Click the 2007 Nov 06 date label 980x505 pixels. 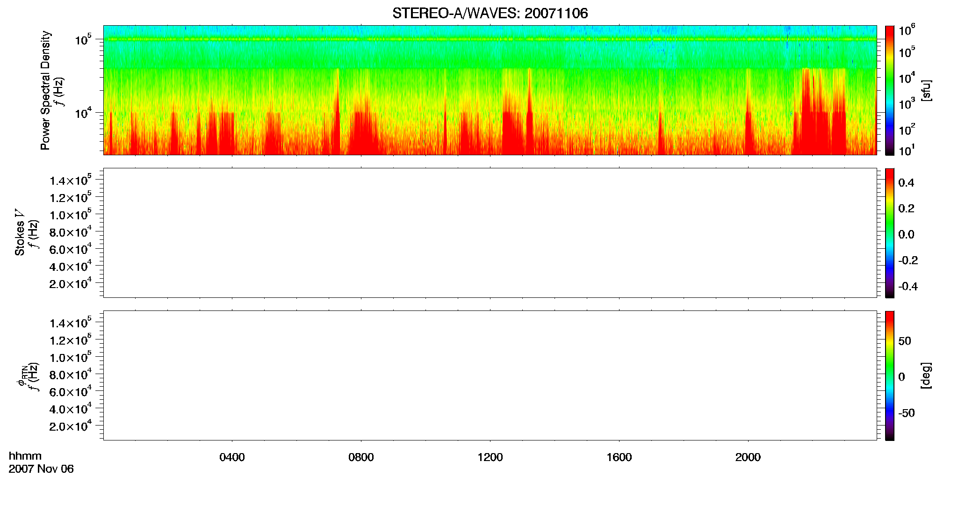point(41,469)
